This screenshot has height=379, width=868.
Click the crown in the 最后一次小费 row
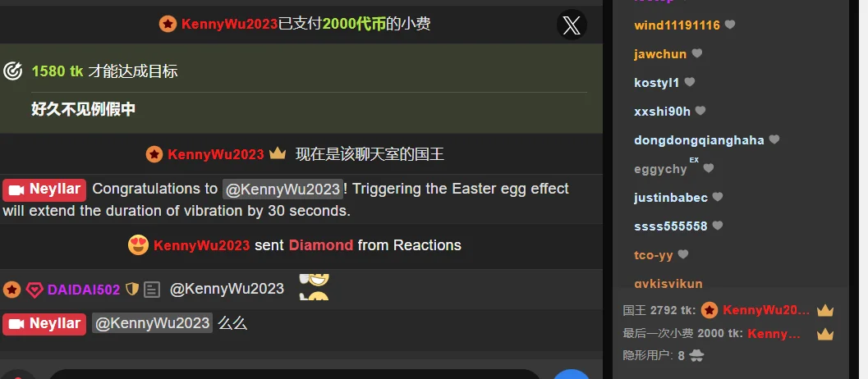pyautogui.click(x=824, y=334)
